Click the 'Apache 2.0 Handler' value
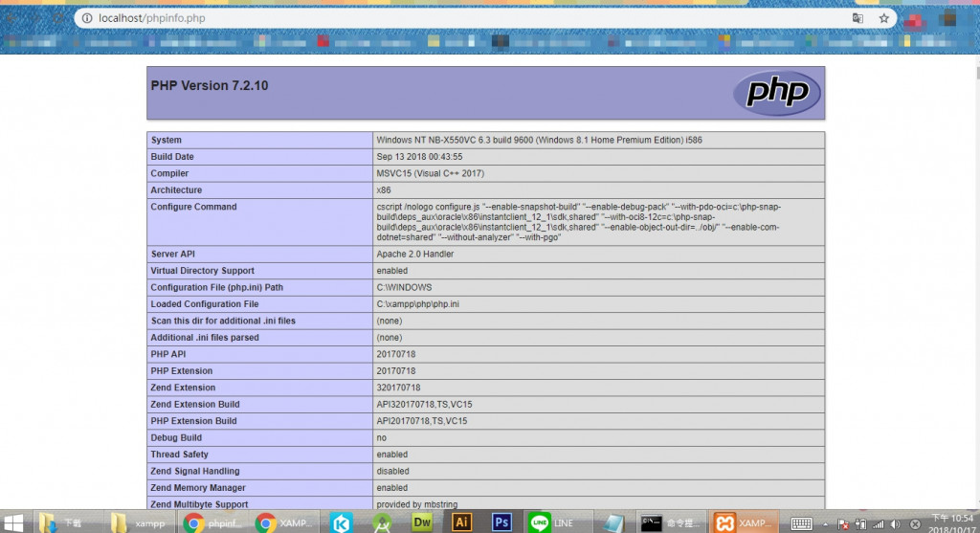Viewport: 980px width, 533px height. (415, 255)
